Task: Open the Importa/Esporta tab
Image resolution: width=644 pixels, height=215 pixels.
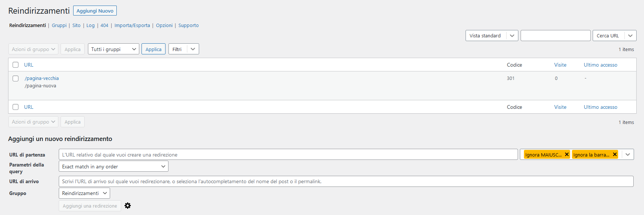Action: pos(132,26)
